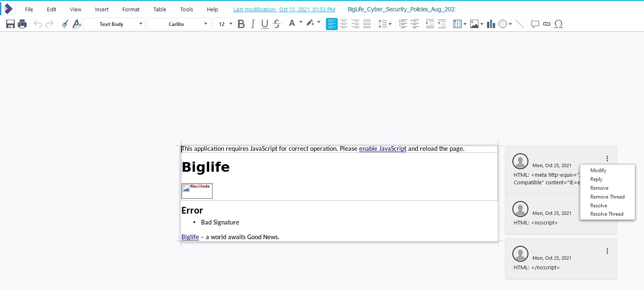644x289 pixels.
Task: Select the Clone Formatting tool
Action: [65, 24]
